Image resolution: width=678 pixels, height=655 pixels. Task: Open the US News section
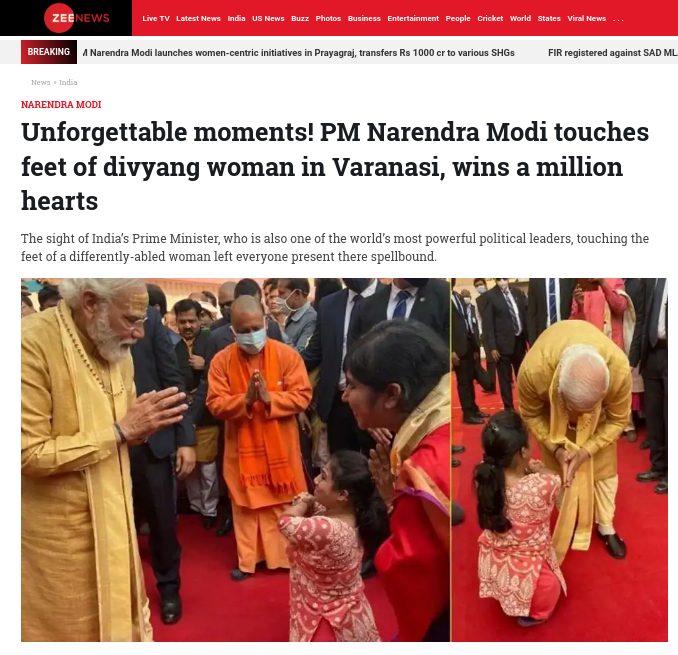(268, 19)
